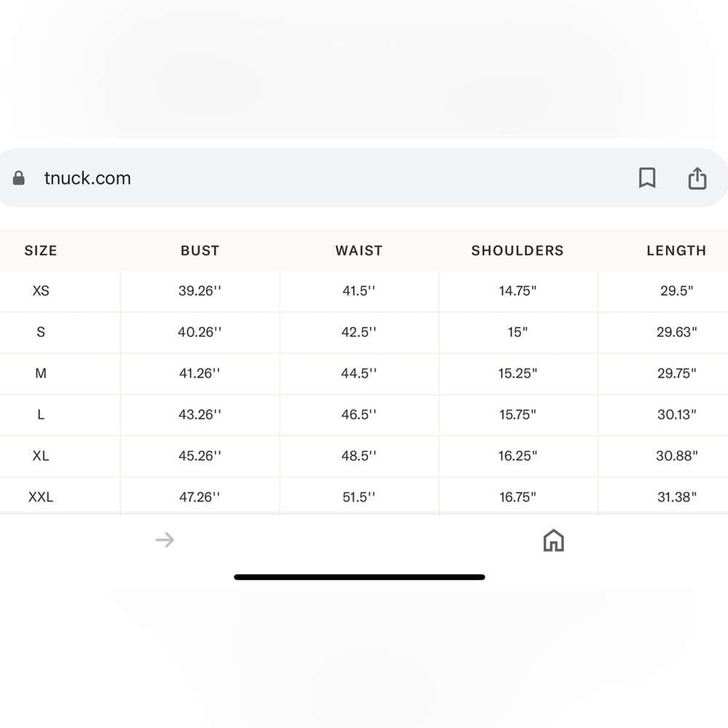This screenshot has height=728, width=728.
Task: Open the home icon in bottom bar
Action: point(553,540)
